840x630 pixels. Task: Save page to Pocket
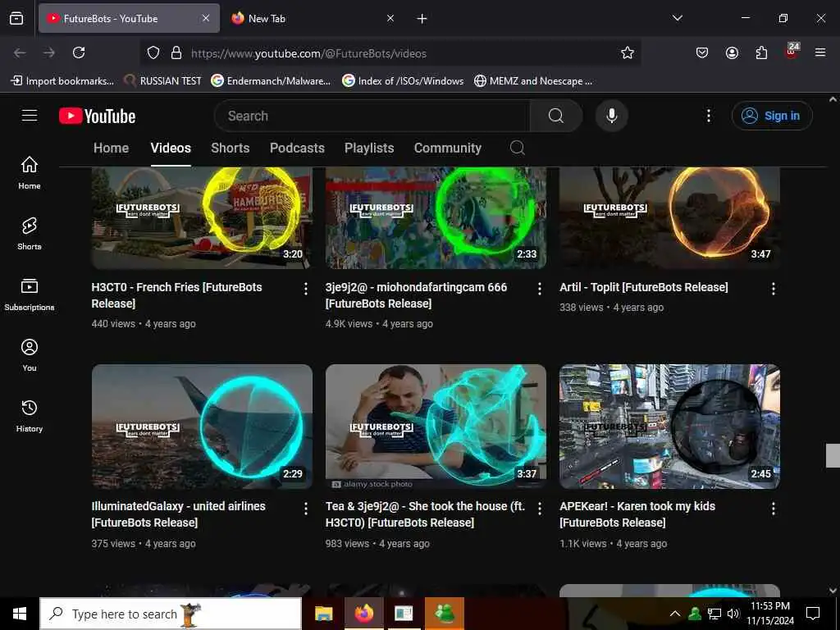(702, 52)
